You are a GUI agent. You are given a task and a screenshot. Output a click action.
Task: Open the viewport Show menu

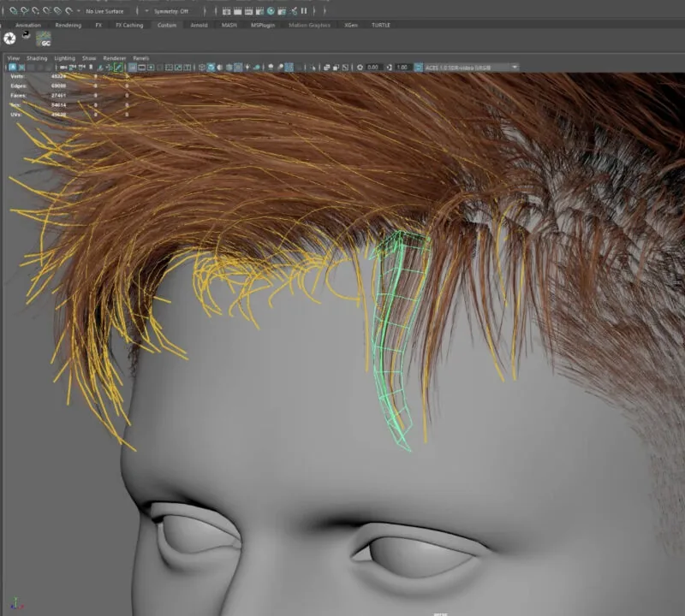(x=89, y=58)
